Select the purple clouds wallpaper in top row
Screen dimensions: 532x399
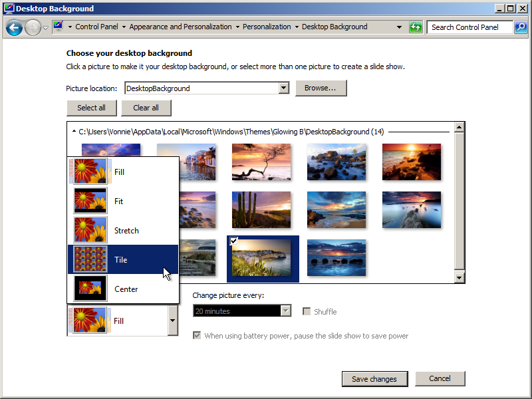[111, 150]
